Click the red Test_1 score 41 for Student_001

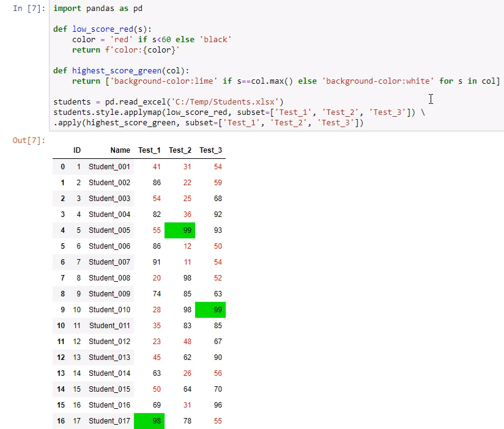click(x=157, y=167)
